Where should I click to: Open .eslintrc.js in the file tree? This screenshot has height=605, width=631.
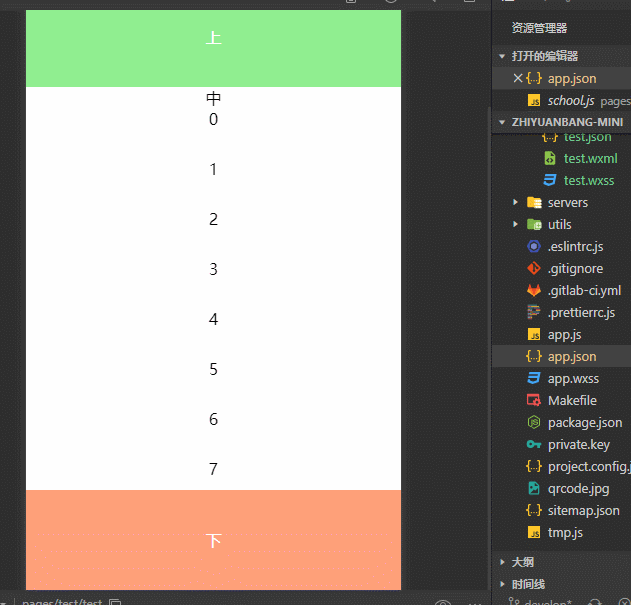575,246
